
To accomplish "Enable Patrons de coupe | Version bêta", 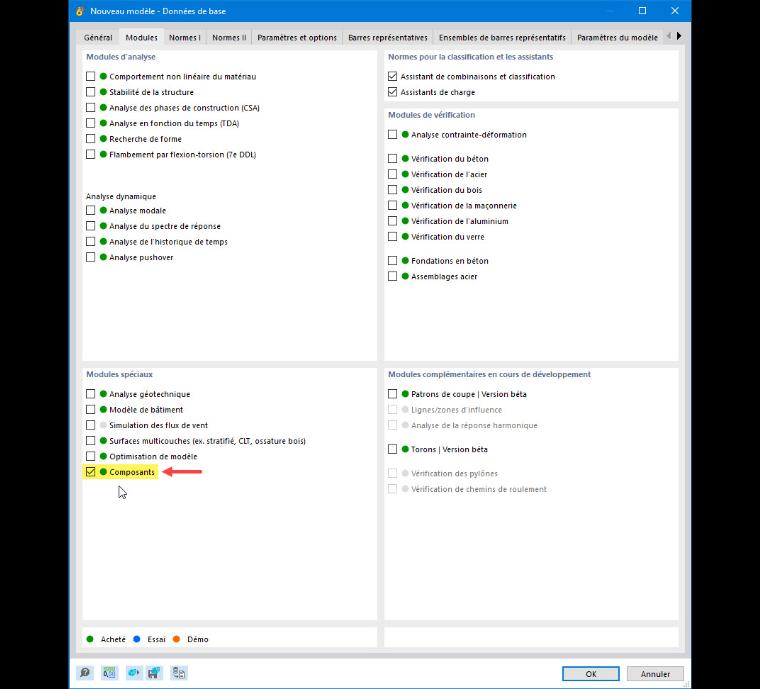I will click(x=392, y=394).
